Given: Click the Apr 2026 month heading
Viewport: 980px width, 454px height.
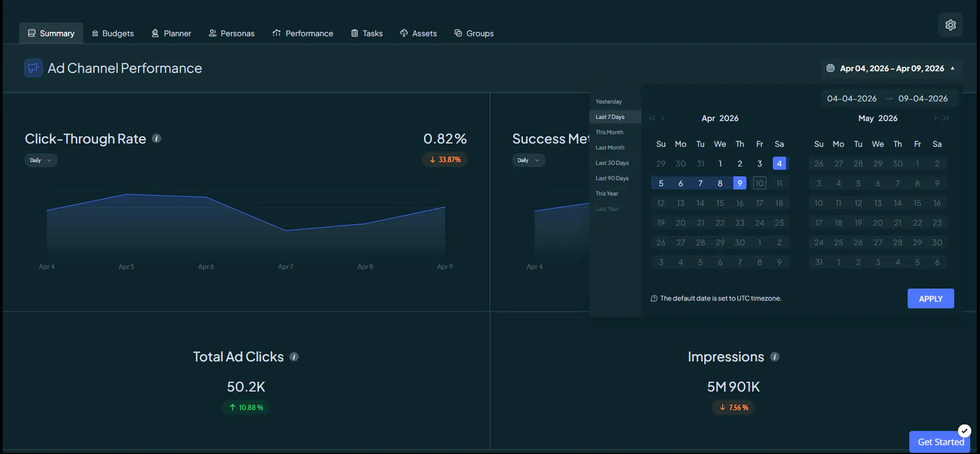Looking at the screenshot, I should tap(720, 118).
